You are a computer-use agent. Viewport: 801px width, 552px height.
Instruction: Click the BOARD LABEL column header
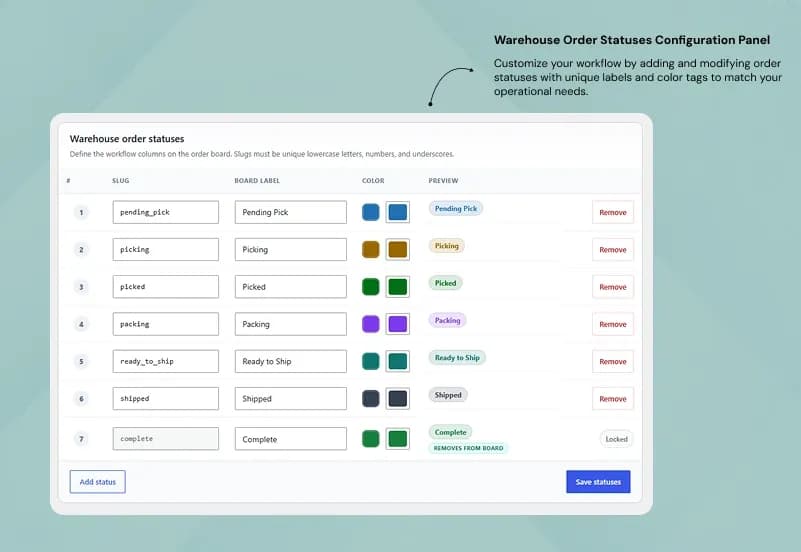[257, 181]
